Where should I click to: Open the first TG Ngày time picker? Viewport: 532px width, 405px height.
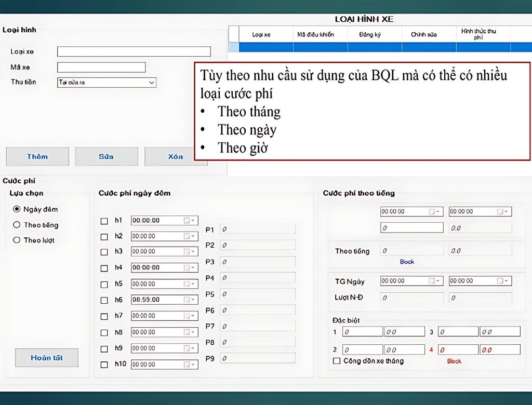pyautogui.click(x=438, y=281)
